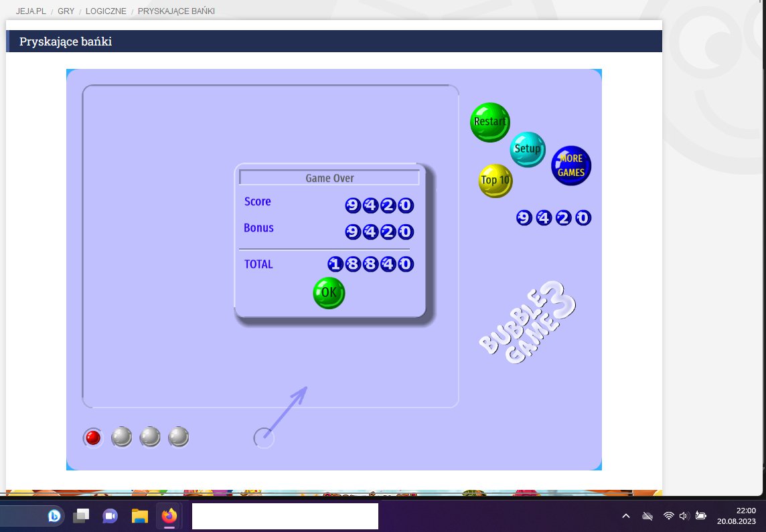Viewport: 766px width, 532px height.
Task: Click the volume speaker tray icon
Action: [x=684, y=516]
